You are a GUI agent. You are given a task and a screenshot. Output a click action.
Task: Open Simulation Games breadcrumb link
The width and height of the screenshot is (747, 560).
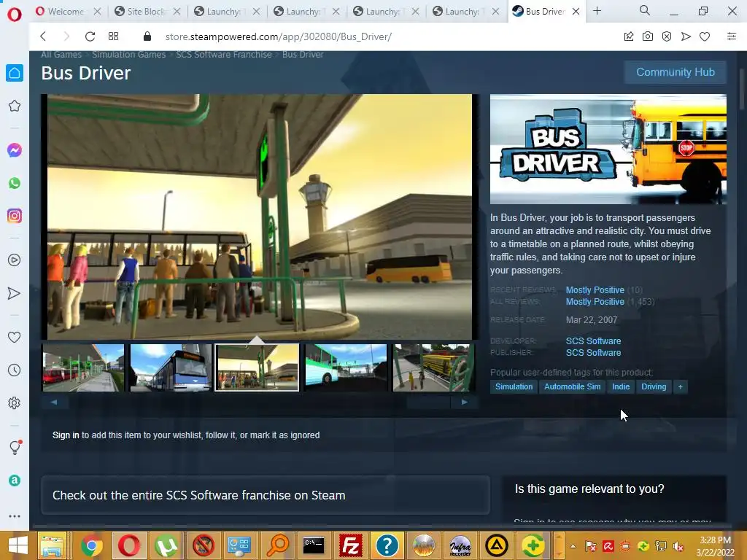click(x=128, y=54)
